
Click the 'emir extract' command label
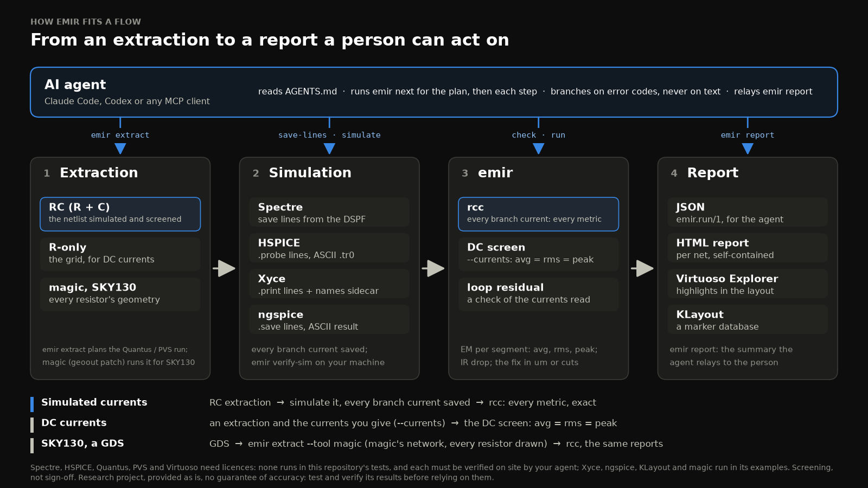[120, 135]
